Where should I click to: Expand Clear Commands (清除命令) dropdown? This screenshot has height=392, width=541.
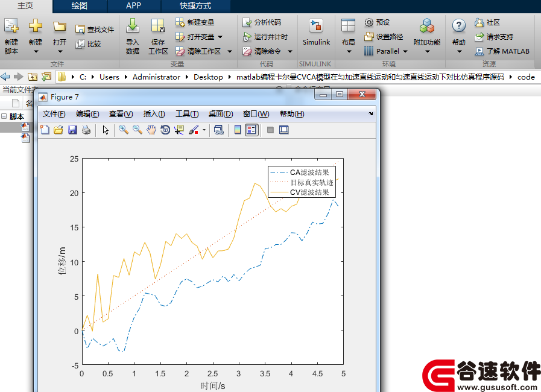click(290, 51)
